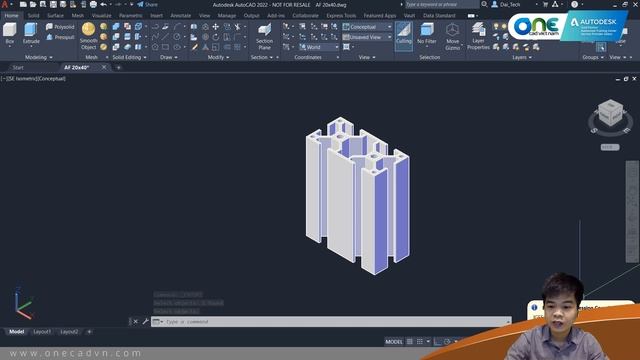Open the Visualize ribbon tab
This screenshot has width=640, height=360.
(102, 16)
